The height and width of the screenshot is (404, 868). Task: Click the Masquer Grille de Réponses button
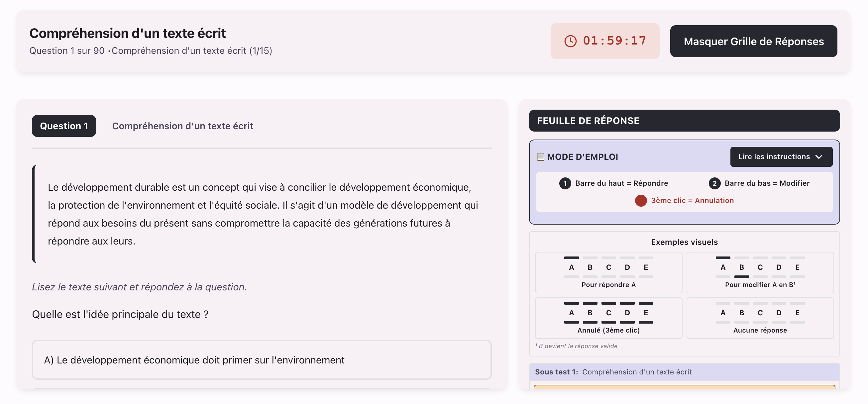coord(753,41)
